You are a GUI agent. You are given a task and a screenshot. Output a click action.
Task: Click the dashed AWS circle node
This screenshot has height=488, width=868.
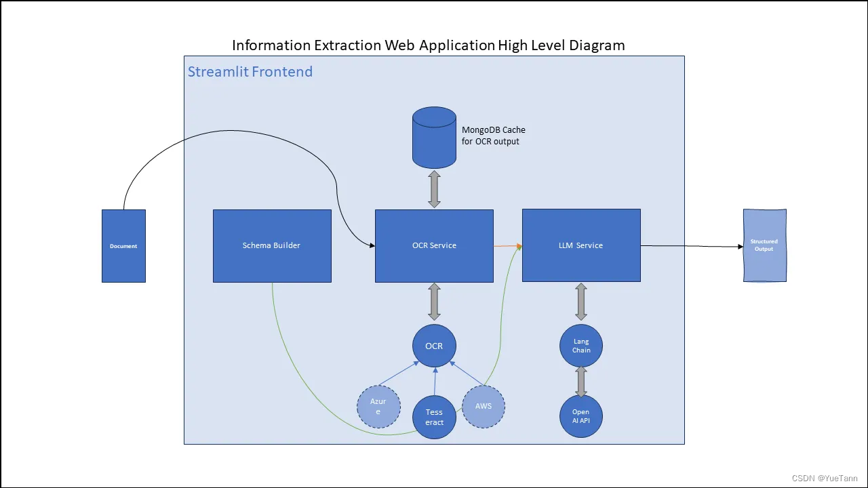click(484, 407)
